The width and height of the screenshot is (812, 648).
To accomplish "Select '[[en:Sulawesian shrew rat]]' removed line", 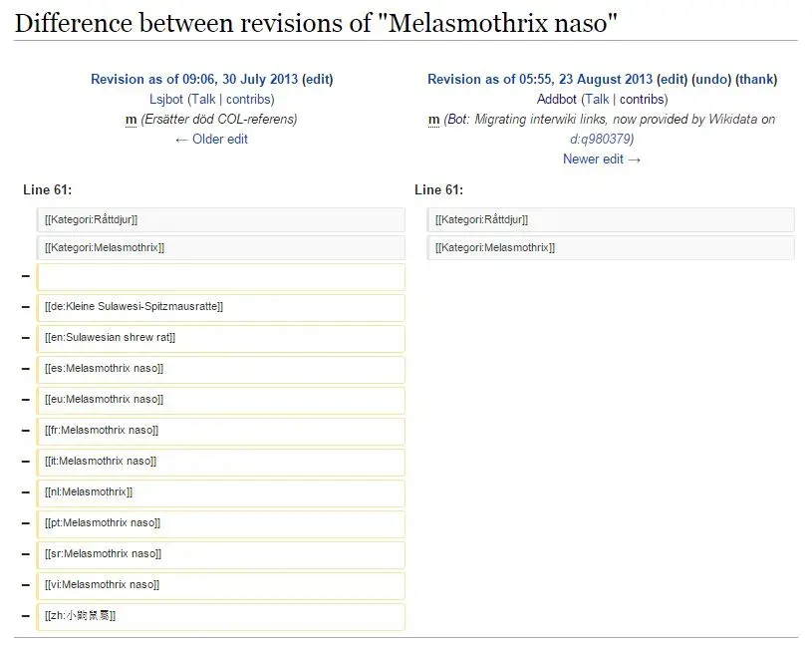I will tap(221, 338).
